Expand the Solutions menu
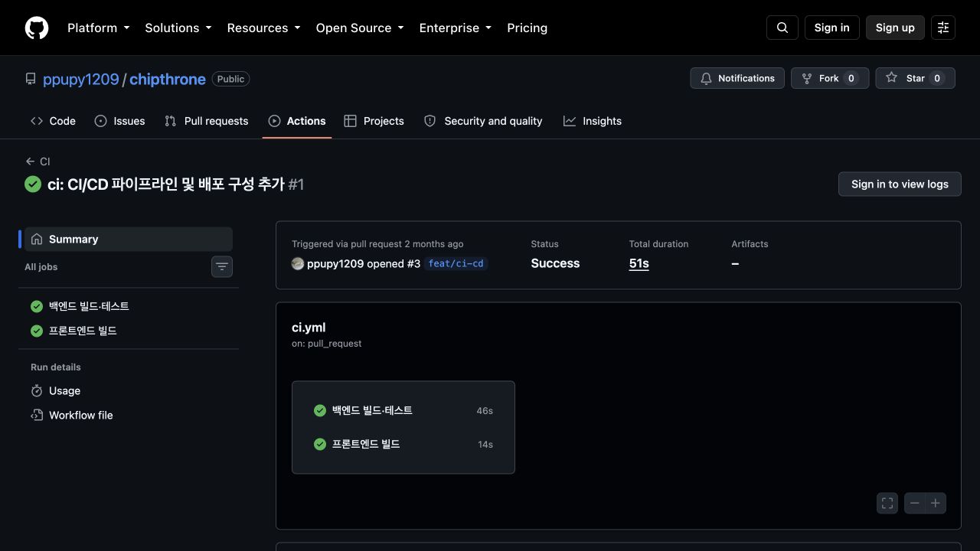Viewport: 980px width, 551px height. [x=178, y=28]
